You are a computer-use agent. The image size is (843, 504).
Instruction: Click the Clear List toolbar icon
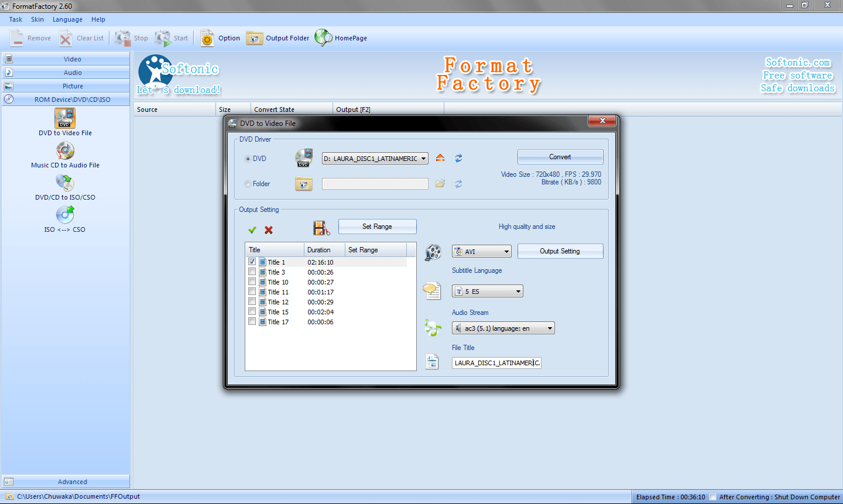pos(66,39)
